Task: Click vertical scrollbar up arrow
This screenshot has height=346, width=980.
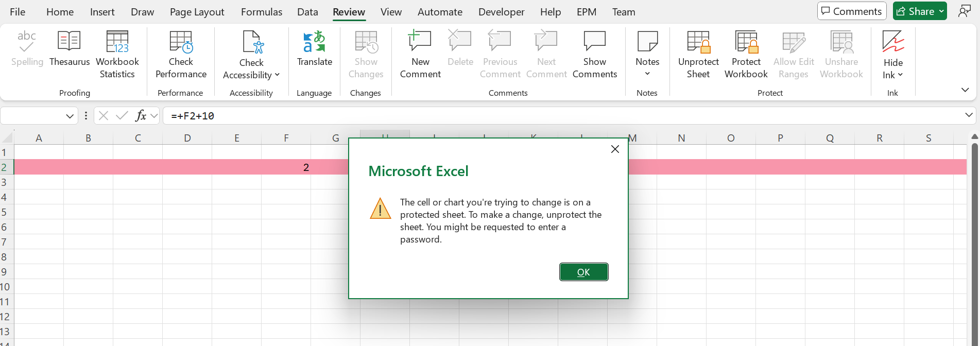Action: [974, 137]
